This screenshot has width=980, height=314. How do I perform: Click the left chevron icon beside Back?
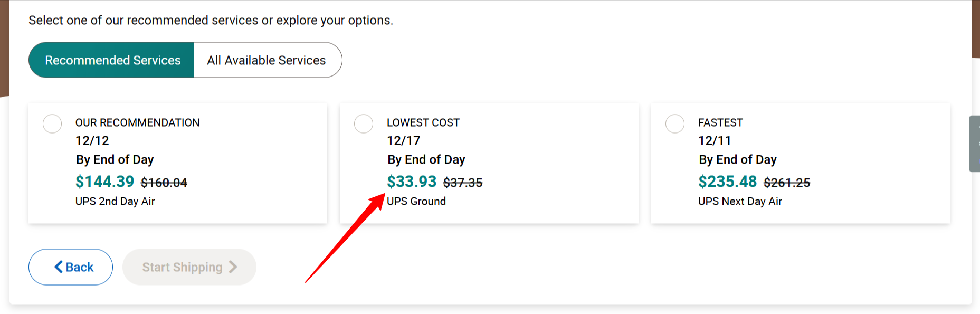pos(59,267)
